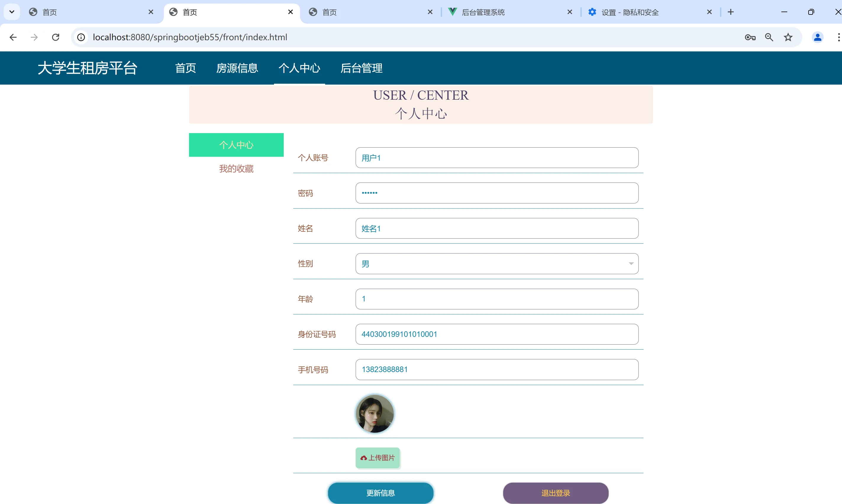
Task: Open the password manager key icon
Action: pos(750,37)
